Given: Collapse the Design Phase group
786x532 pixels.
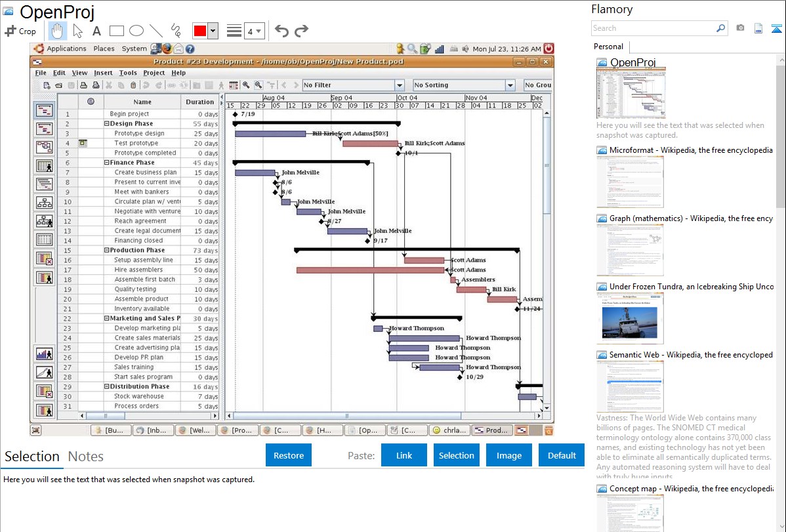Looking at the screenshot, I should click(106, 123).
